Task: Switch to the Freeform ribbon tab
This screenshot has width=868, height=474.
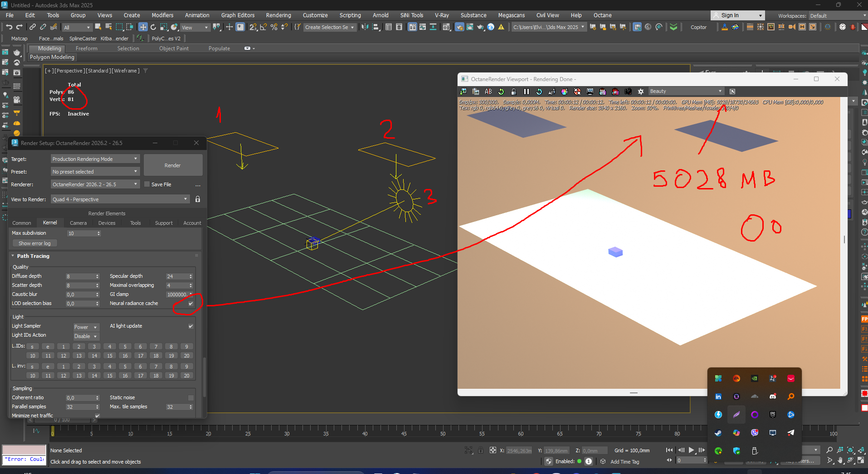Action: tap(86, 48)
